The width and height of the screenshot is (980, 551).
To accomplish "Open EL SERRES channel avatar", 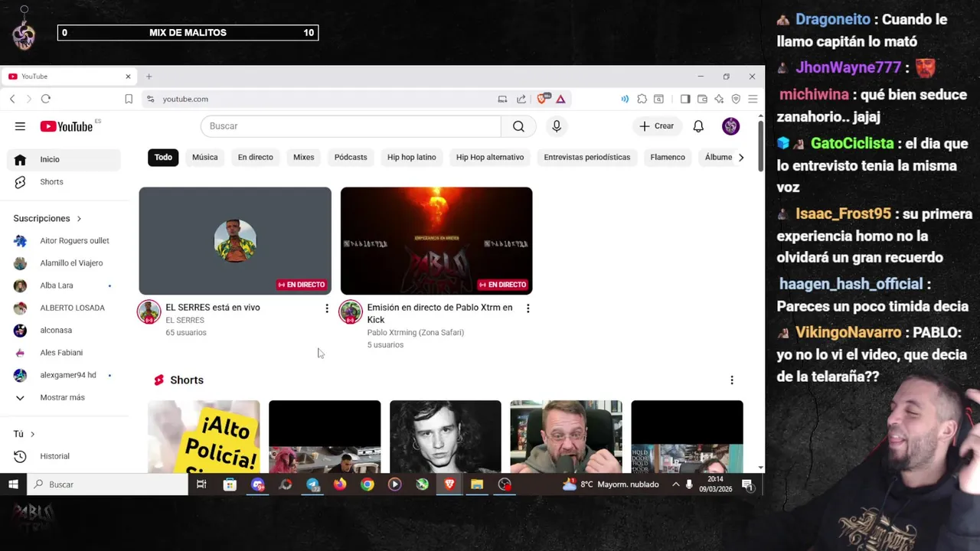I will [x=149, y=312].
